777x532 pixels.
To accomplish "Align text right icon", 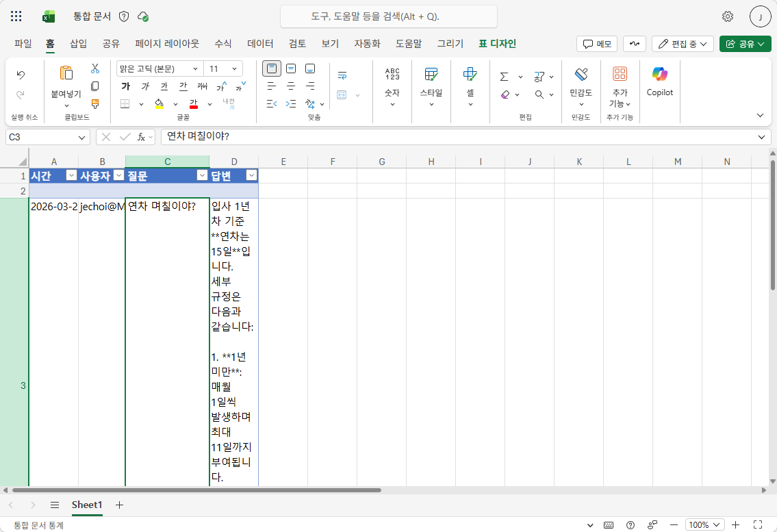I will click(x=310, y=86).
